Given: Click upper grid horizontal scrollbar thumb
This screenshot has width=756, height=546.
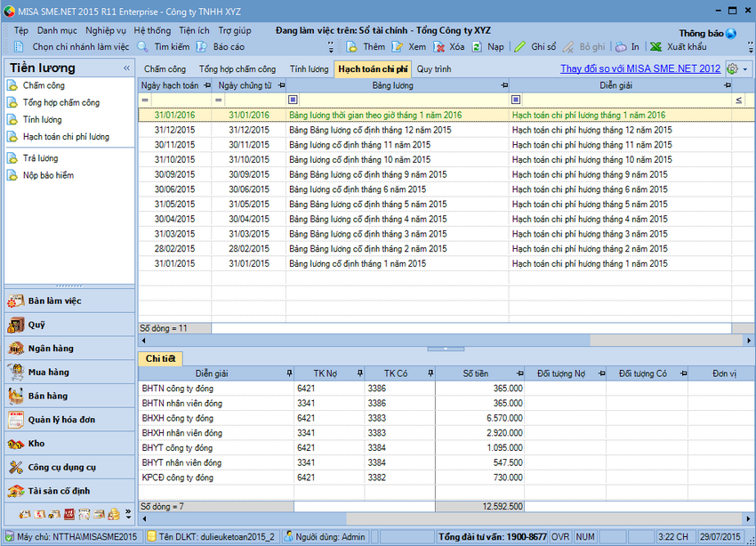Looking at the screenshot, I should [x=368, y=341].
